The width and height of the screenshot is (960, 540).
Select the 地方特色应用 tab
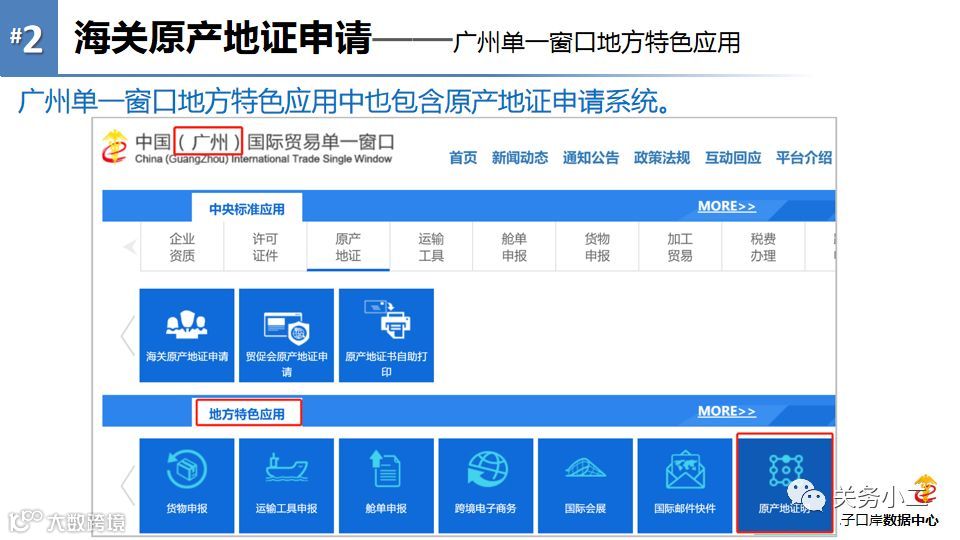pos(247,414)
